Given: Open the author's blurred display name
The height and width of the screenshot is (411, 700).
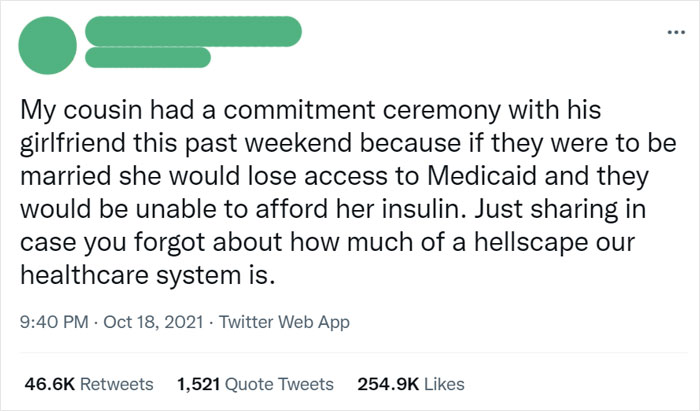Looking at the screenshot, I should (x=193, y=31).
